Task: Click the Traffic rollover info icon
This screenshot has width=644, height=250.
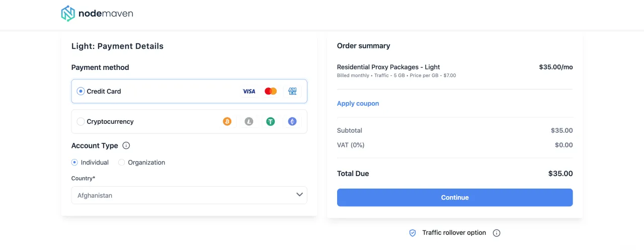Action: [497, 233]
